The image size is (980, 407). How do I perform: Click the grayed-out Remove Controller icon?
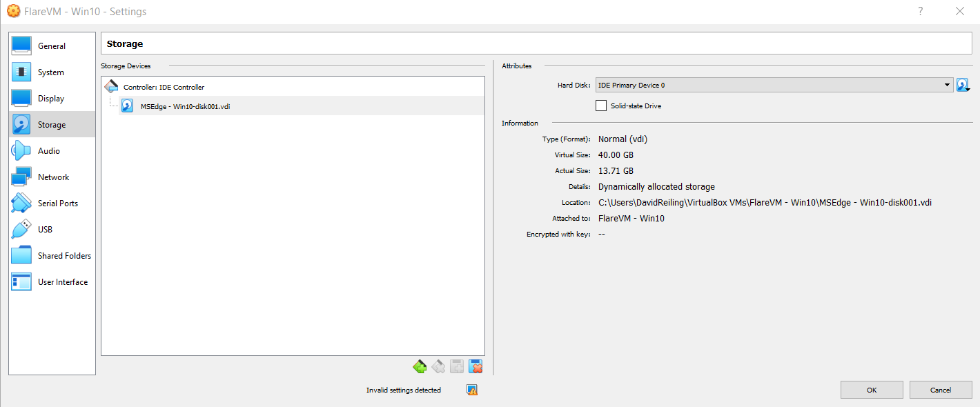tap(438, 366)
